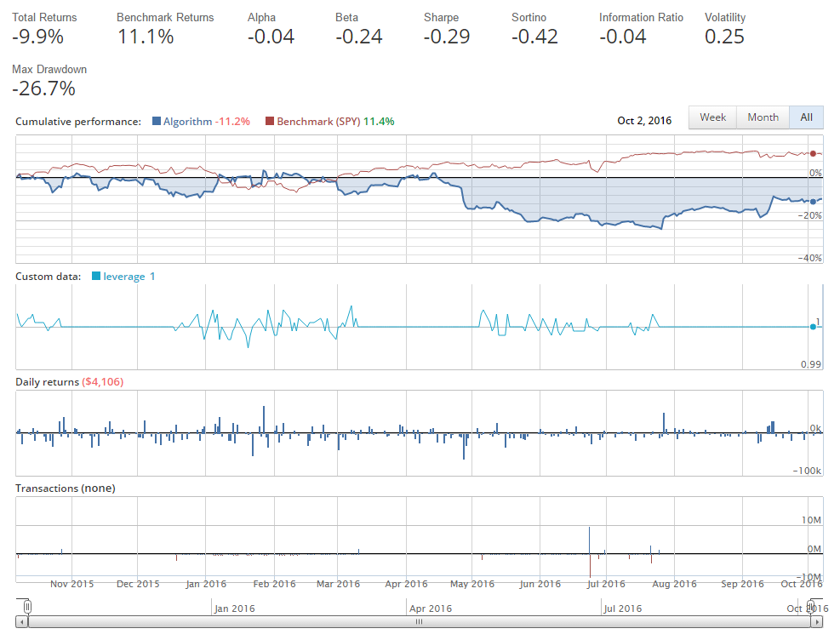Click the scrollbar center grip

pos(419,622)
